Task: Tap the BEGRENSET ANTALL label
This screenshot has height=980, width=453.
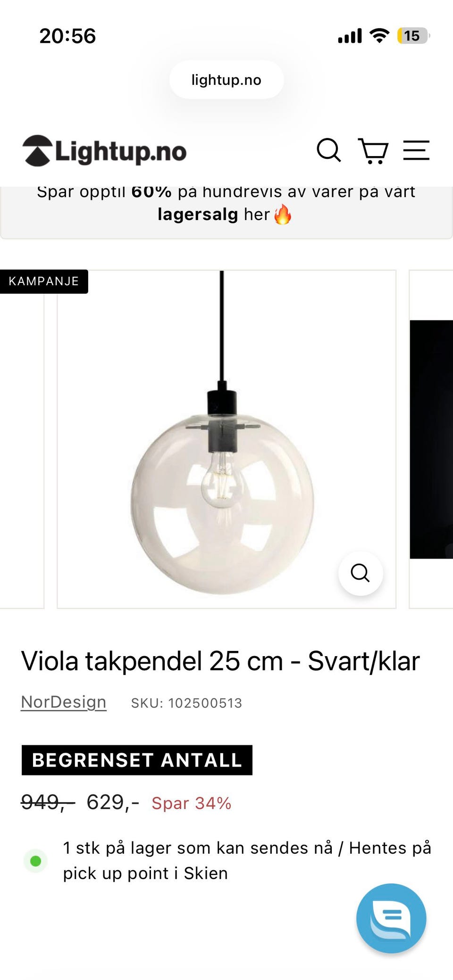Action: tap(137, 760)
